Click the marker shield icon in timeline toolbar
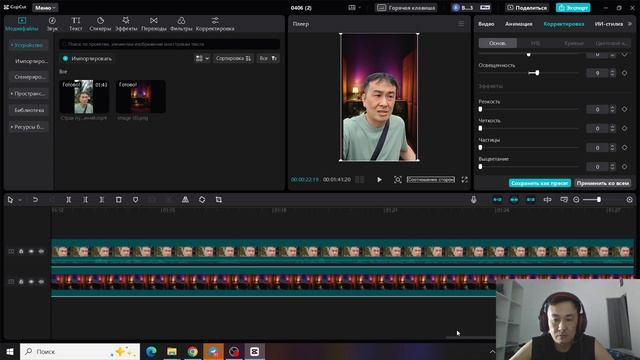 pyautogui.click(x=136, y=200)
